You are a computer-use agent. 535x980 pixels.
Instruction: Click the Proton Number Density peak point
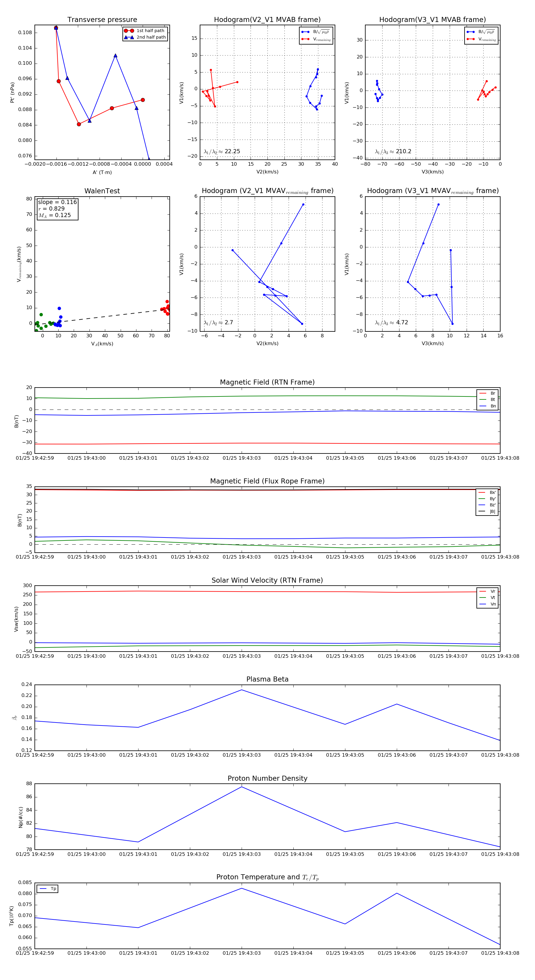point(241,787)
